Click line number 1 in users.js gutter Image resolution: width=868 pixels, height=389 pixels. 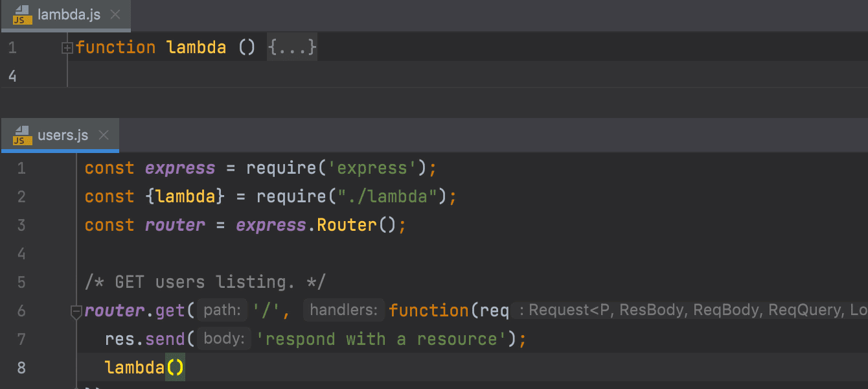(21, 168)
